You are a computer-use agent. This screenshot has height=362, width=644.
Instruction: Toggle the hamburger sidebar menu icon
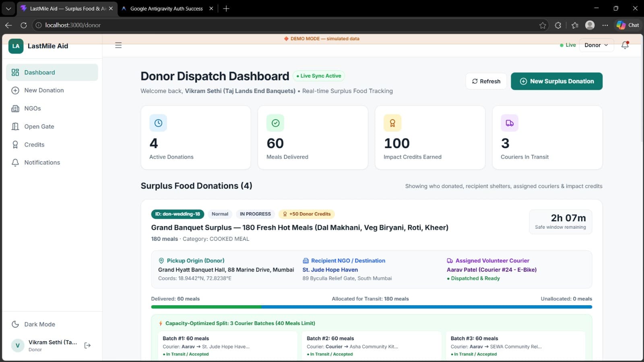(x=118, y=45)
